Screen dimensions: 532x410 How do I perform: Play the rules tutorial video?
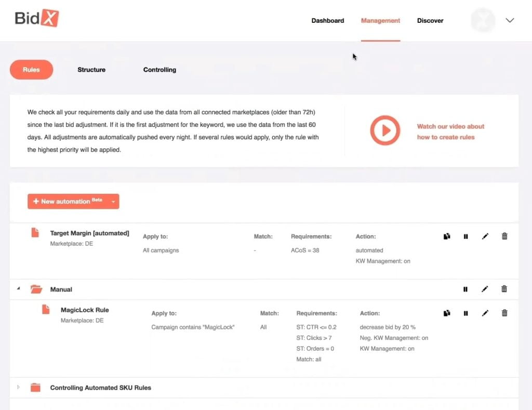tap(385, 130)
